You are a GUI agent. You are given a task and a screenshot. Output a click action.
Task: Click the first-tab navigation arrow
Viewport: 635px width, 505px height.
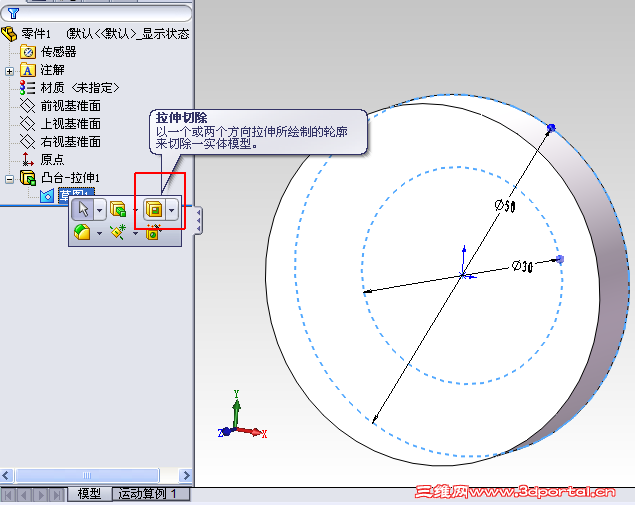click(9, 494)
